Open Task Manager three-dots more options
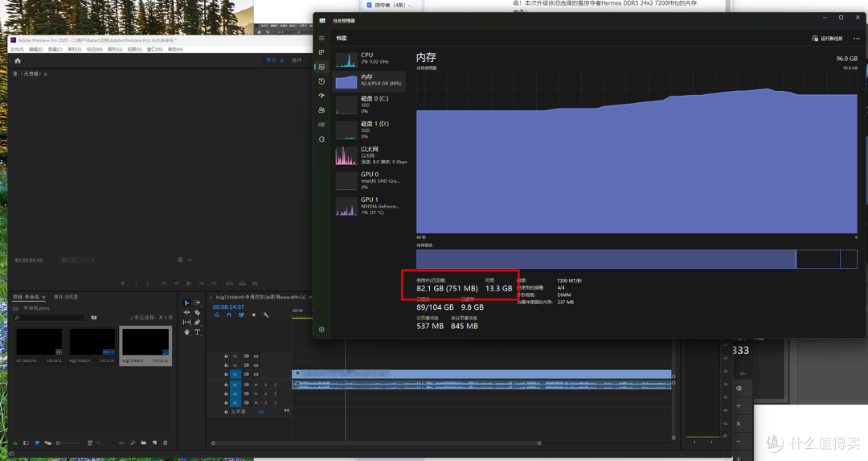 (857, 39)
